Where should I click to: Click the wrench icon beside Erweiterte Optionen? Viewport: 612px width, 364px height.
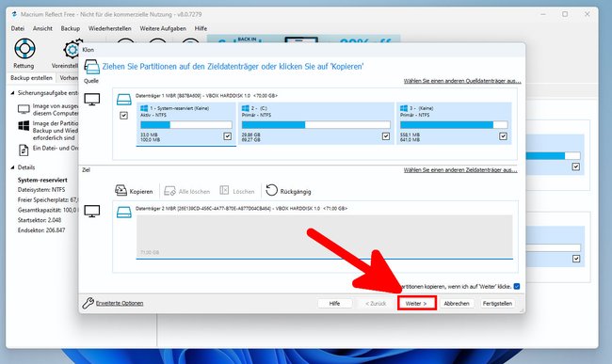coord(88,303)
